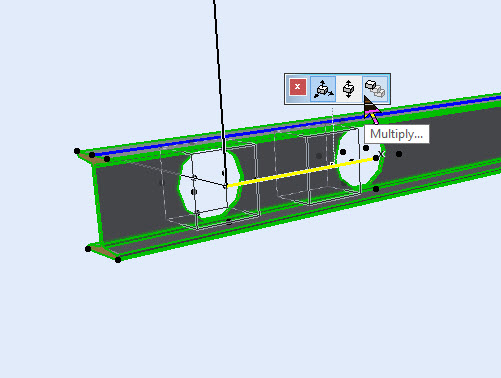This screenshot has height=378, width=501.
Task: Click inside the left circular web hole
Action: click(208, 187)
